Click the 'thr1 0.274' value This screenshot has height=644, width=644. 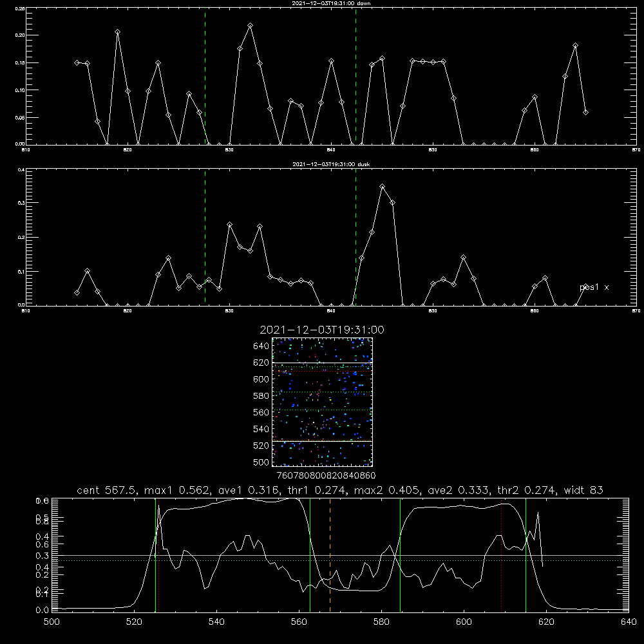(316, 490)
